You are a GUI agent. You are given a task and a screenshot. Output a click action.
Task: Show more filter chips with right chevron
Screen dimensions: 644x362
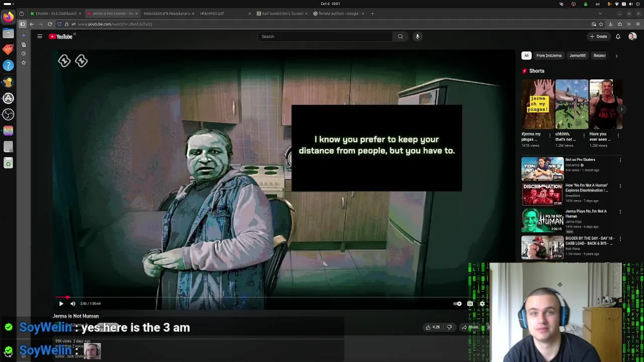[x=616, y=56]
